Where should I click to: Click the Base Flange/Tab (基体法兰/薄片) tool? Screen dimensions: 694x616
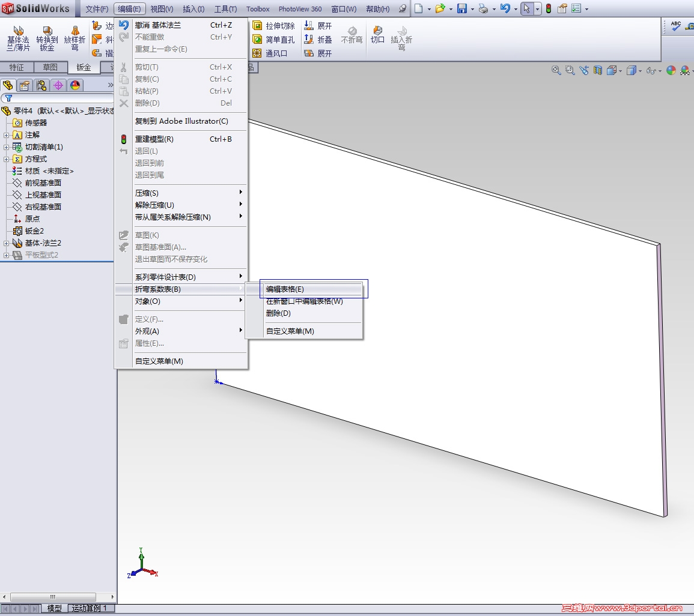pyautogui.click(x=18, y=38)
